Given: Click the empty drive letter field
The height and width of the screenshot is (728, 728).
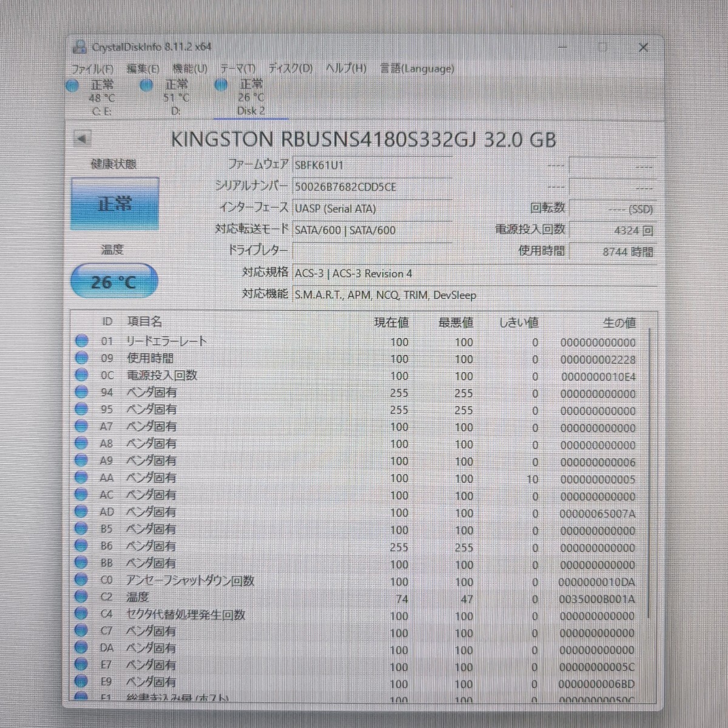Looking at the screenshot, I should coord(372,251).
